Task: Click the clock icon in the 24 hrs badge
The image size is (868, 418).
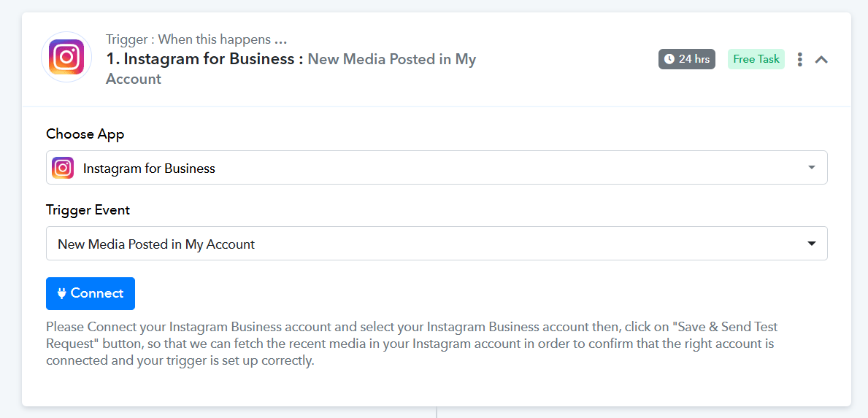Action: click(669, 59)
